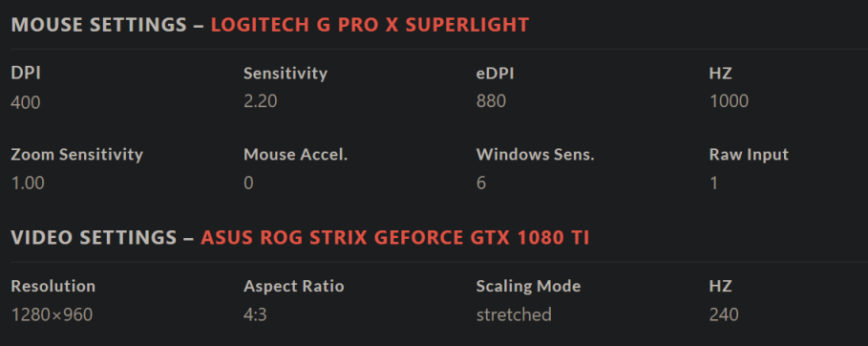
Task: Select the Raw Input value 1
Action: [713, 183]
